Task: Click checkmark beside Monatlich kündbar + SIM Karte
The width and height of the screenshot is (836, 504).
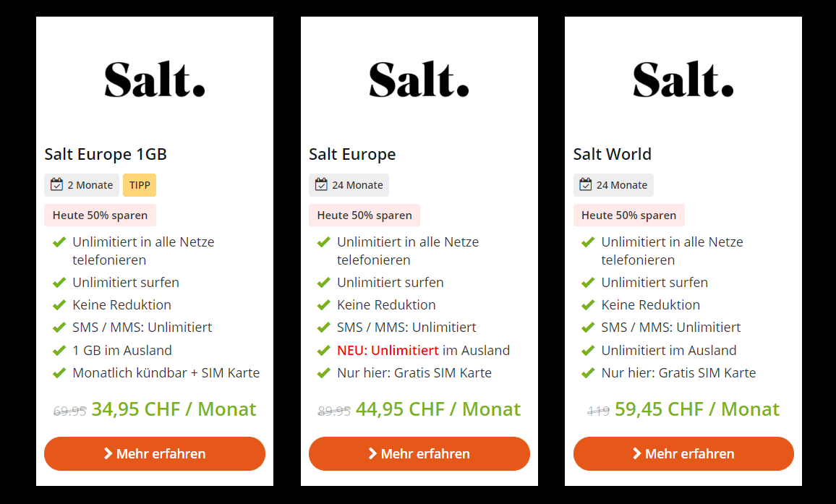Action: coord(59,373)
